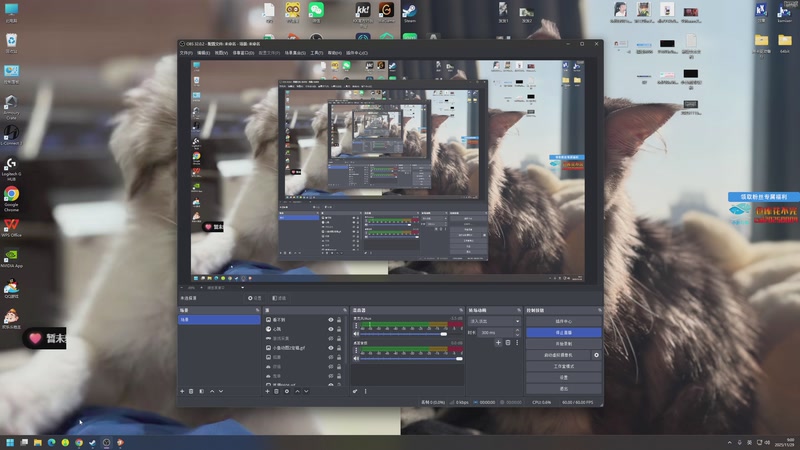Open 停靠窗口(D) menu in OBS
The width and height of the screenshot is (800, 450).
pyautogui.click(x=243, y=53)
